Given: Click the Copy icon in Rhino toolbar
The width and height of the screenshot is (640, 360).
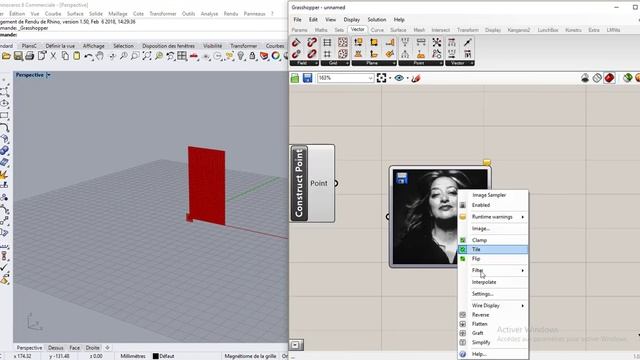Looking at the screenshot, I should point(65,56).
